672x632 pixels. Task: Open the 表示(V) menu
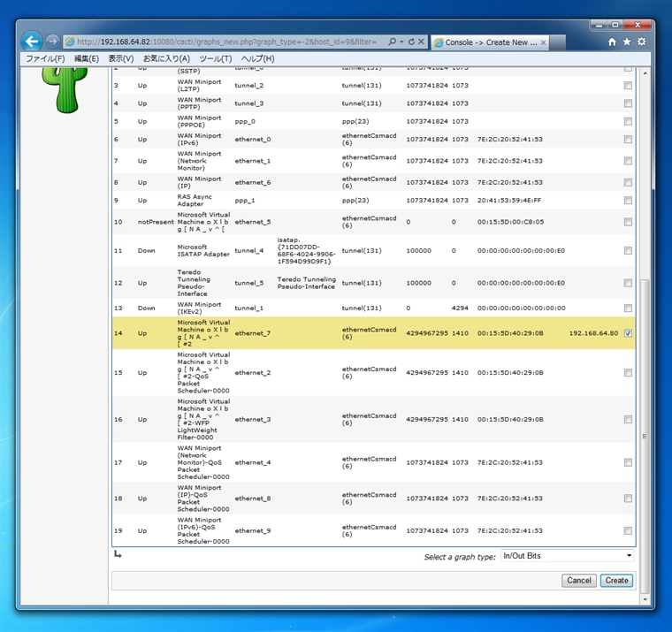tap(120, 58)
